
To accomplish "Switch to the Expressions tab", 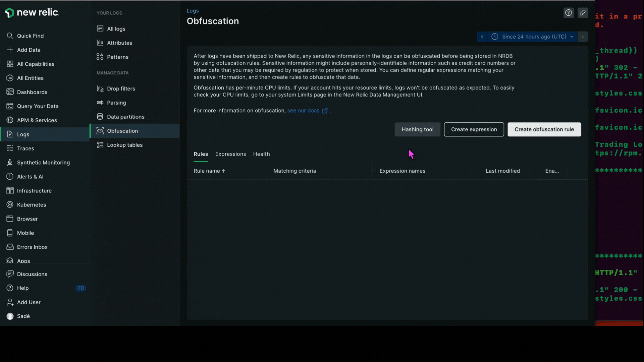I will tap(230, 154).
